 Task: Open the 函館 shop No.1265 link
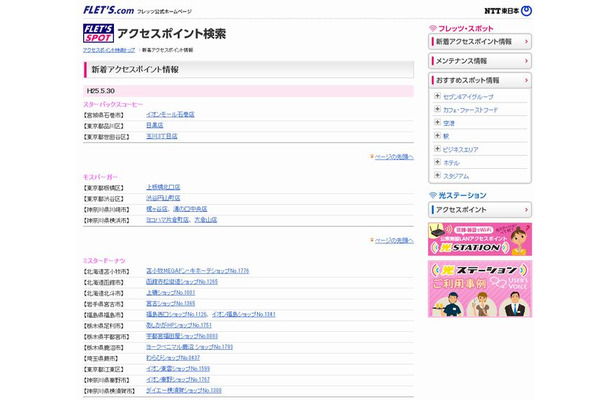pyautogui.click(x=182, y=282)
